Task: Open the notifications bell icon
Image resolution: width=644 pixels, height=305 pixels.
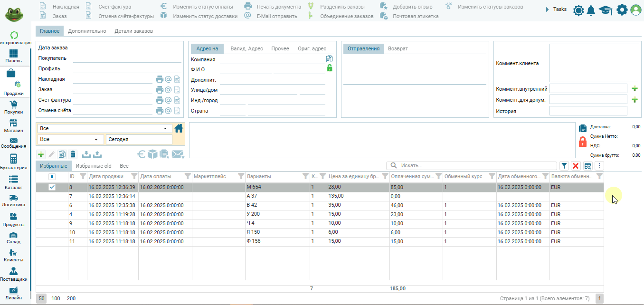Action: tap(591, 10)
